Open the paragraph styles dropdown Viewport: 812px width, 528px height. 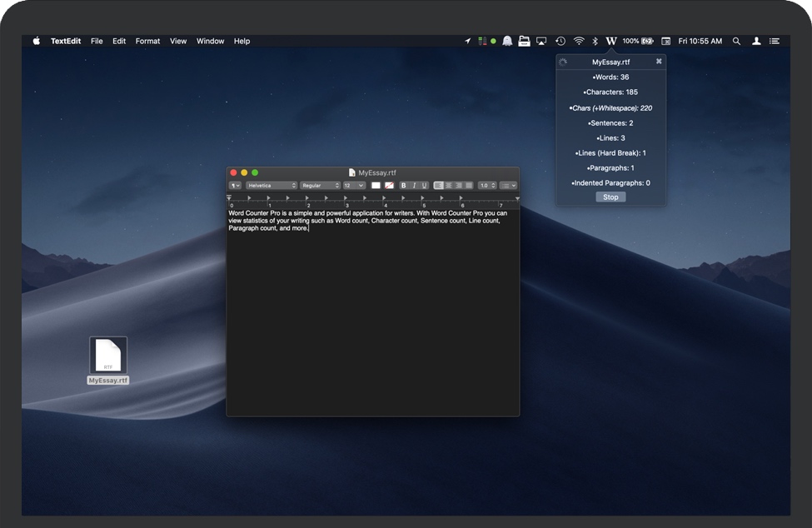[x=236, y=186]
